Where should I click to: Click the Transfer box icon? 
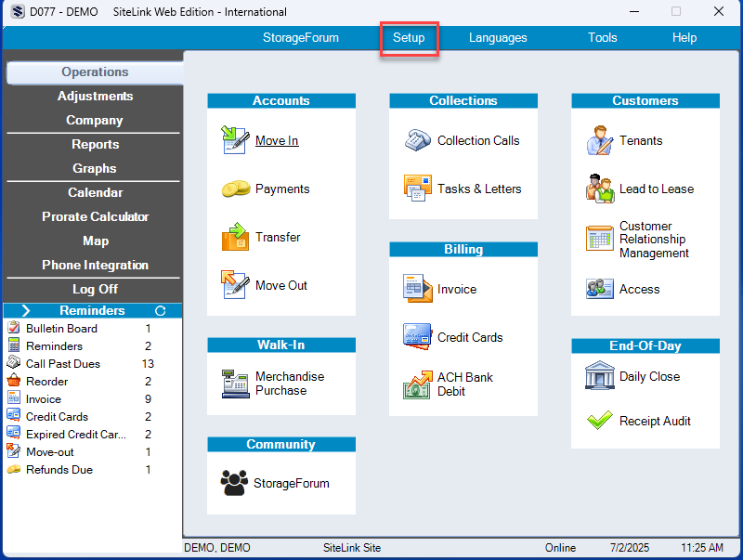tap(235, 237)
